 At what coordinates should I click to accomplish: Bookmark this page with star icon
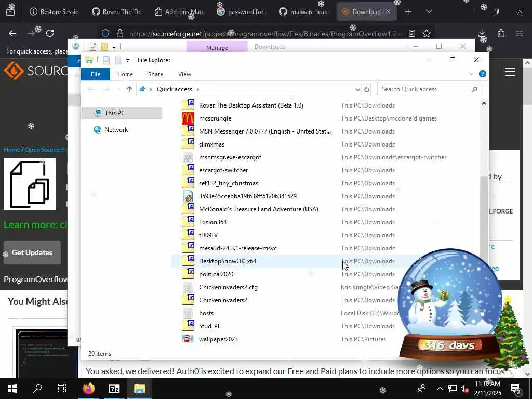pos(427,33)
